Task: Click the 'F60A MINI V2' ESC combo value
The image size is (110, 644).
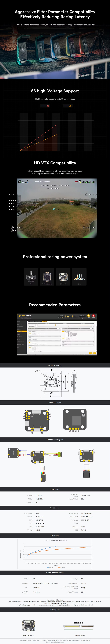Action: click(37, 588)
